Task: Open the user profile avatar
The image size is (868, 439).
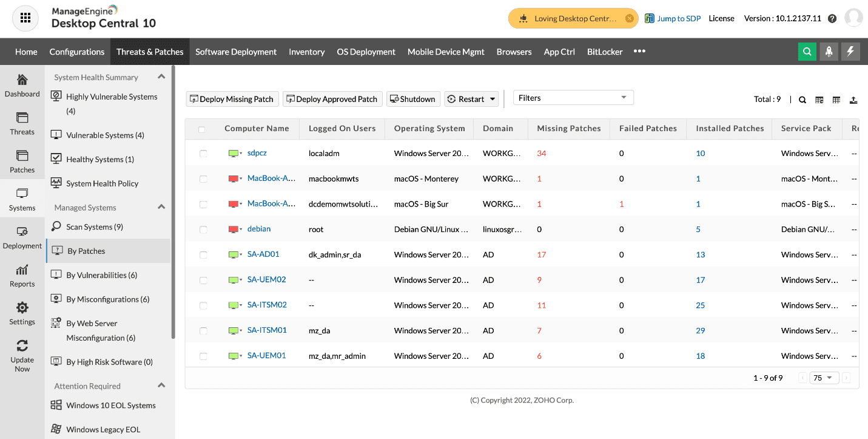Action: (853, 18)
